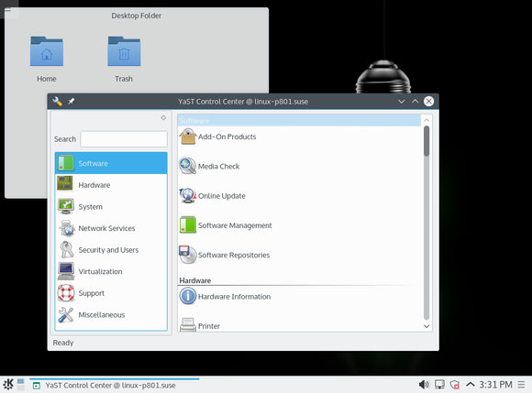Open the KDE application launcher
532x393 pixels.
coord(8,385)
